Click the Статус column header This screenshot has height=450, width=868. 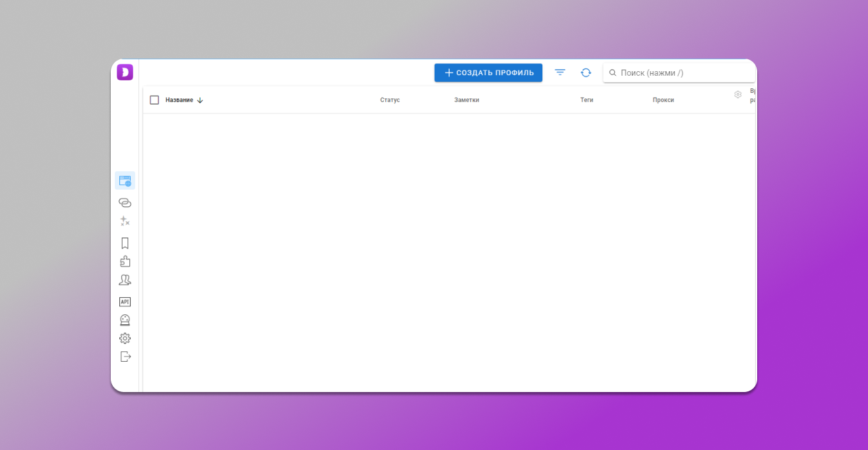[x=390, y=100]
